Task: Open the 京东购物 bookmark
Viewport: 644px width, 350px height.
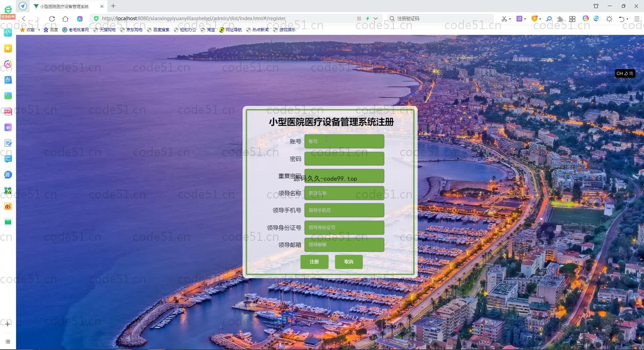Action: (x=131, y=30)
